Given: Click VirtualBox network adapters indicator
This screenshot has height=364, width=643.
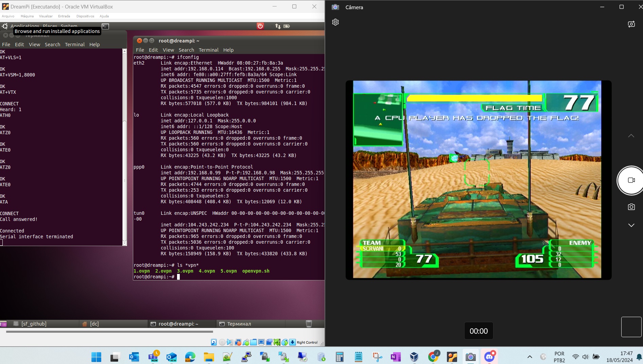Looking at the screenshot, I should 238,342.
